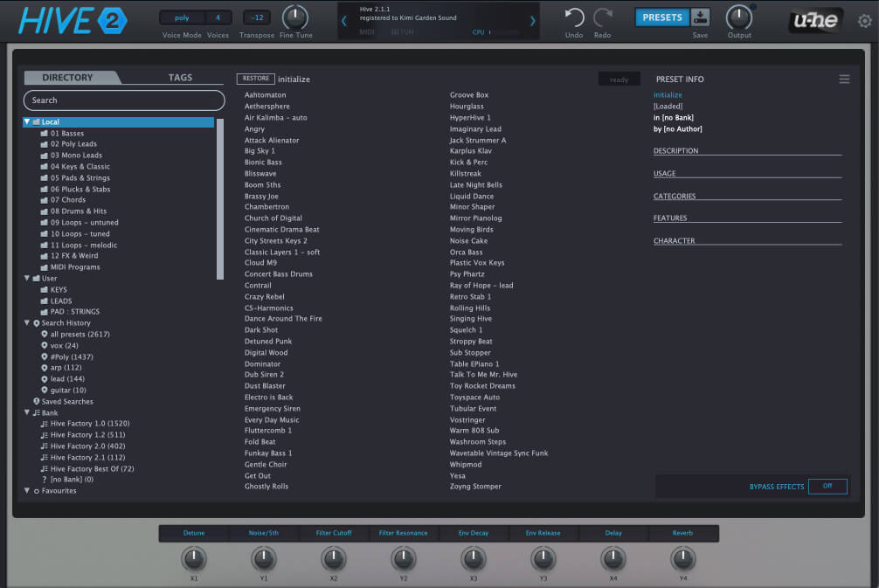Click the u-he logo
This screenshot has width=879, height=588.
814,19
